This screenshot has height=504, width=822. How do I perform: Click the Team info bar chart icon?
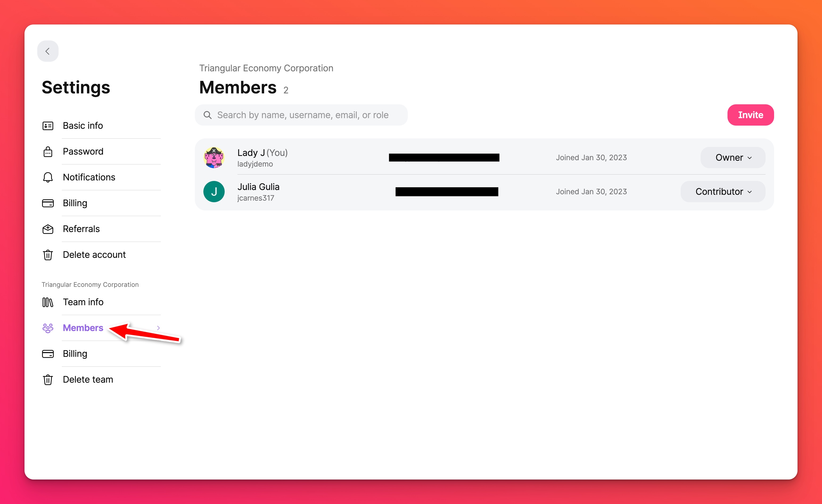coord(48,301)
